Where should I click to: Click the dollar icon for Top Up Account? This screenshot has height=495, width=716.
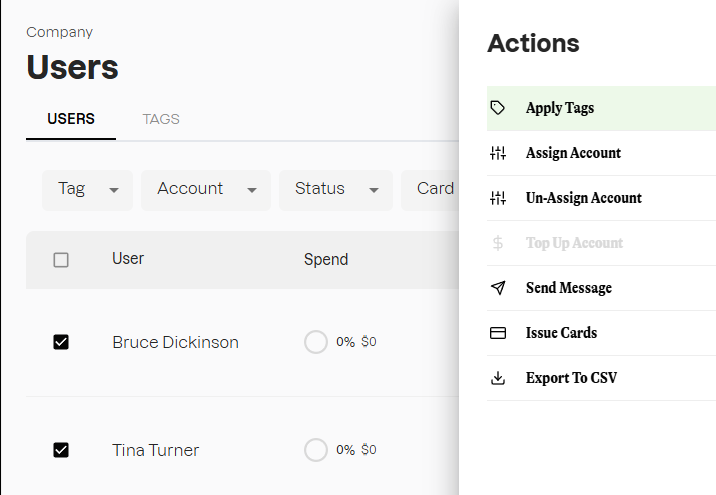(x=498, y=243)
